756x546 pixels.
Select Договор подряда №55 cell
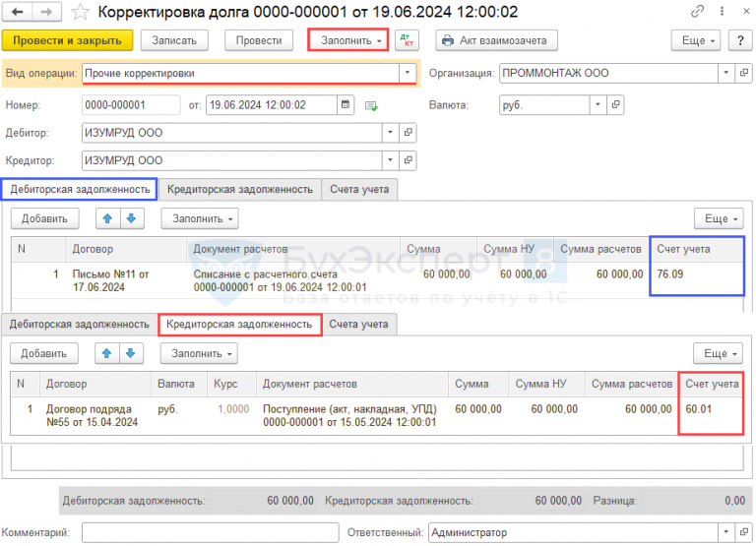pyautogui.click(x=95, y=416)
